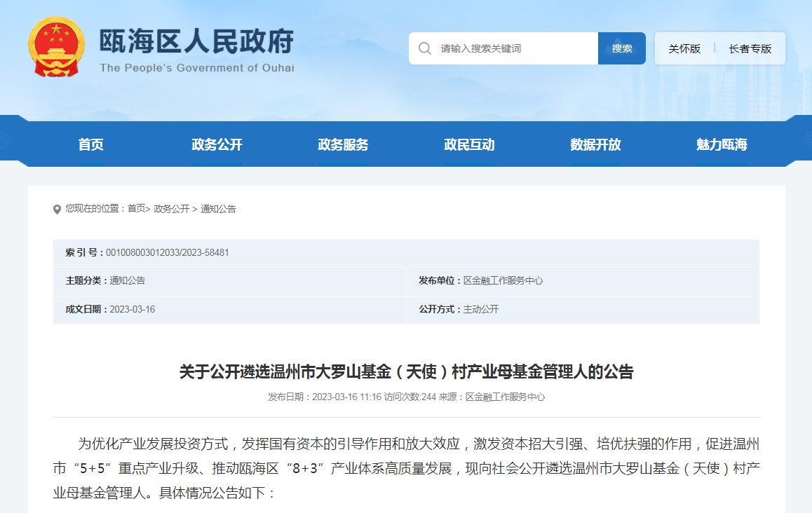Focus the search keyword input field
Screen dimensions: 812x513
click(515, 48)
